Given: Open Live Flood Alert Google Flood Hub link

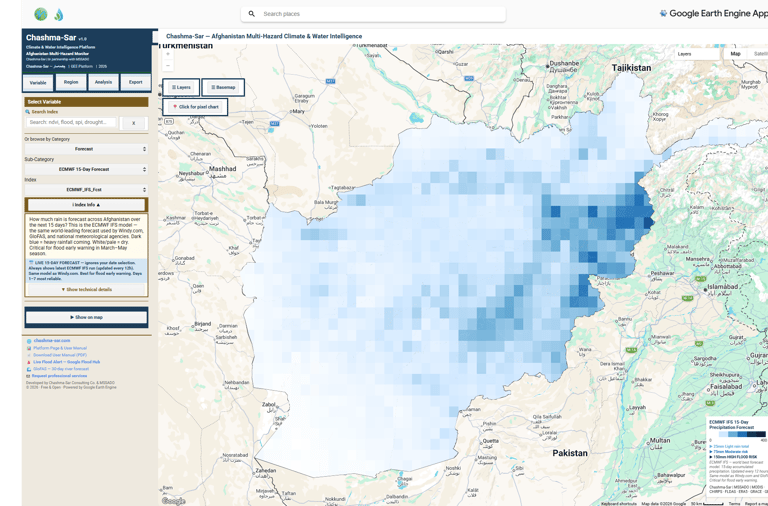Looking at the screenshot, I should tap(67, 361).
